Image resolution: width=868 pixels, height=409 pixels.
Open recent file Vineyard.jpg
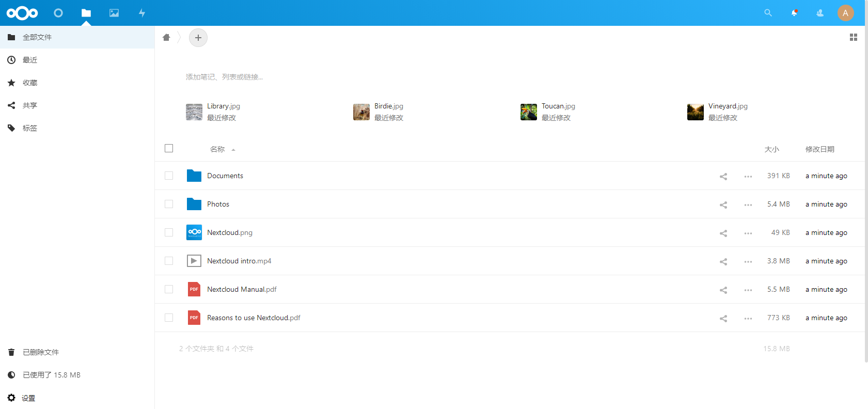tap(718, 112)
